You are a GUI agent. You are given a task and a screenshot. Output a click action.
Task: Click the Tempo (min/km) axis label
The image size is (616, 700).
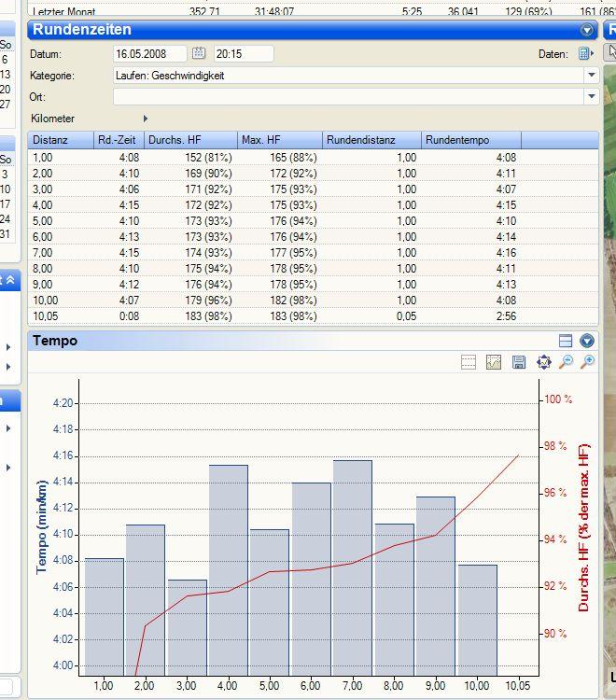(x=41, y=526)
